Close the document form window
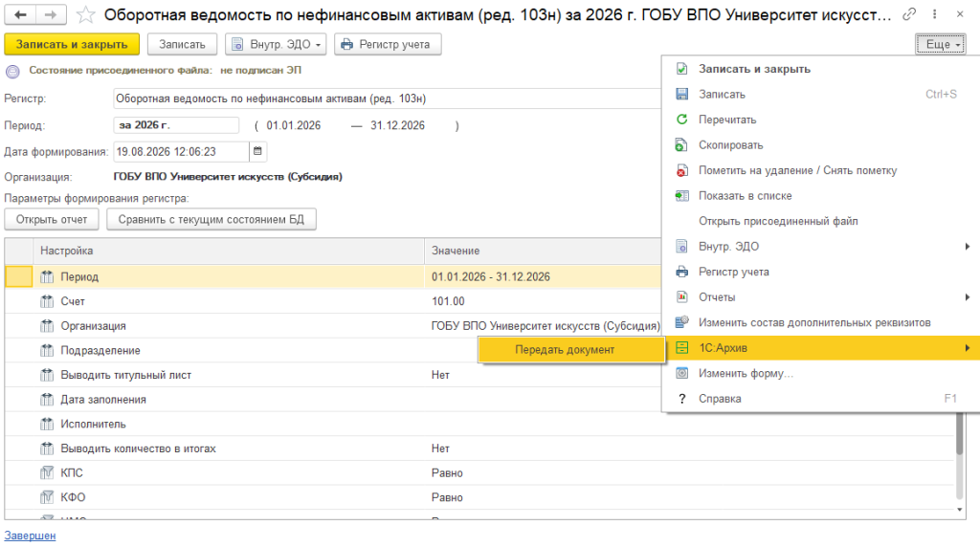This screenshot has height=547, width=980. (x=960, y=13)
